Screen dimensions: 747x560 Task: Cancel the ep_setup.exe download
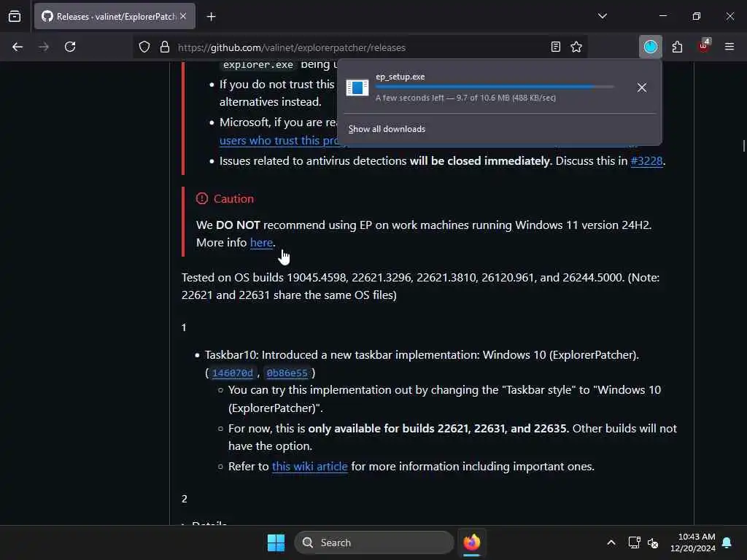point(642,87)
